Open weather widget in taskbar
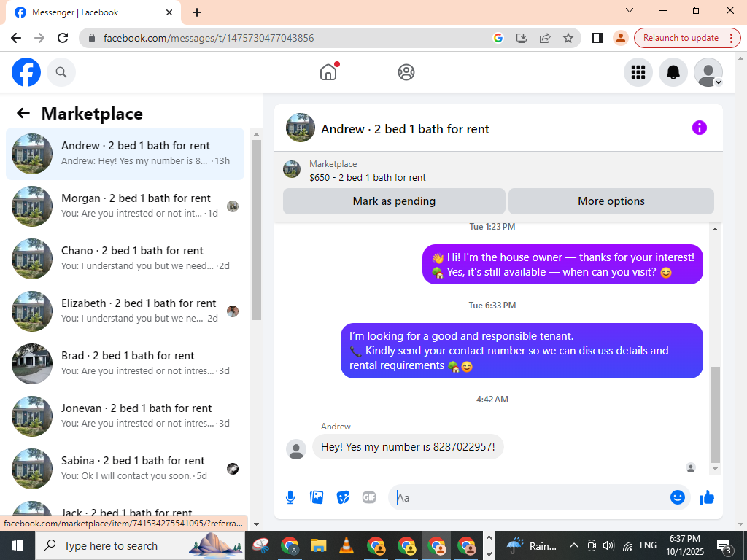Image resolution: width=747 pixels, height=560 pixels. pyautogui.click(x=530, y=545)
